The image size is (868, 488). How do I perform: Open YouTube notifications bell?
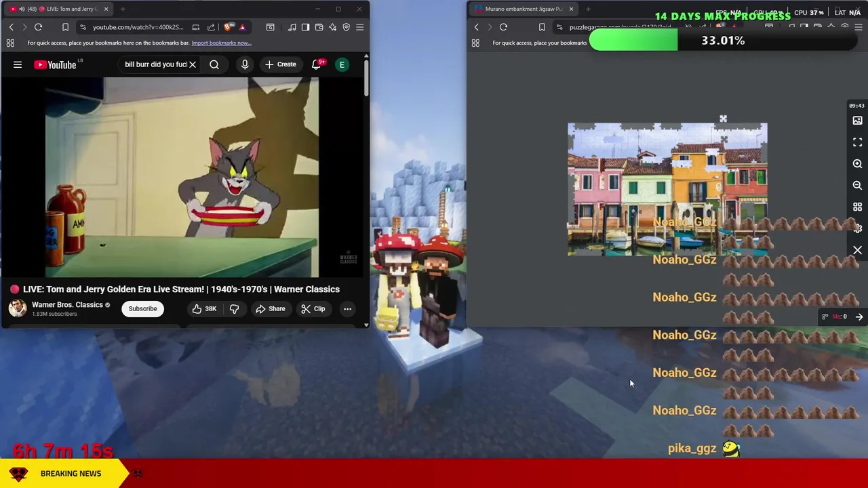pyautogui.click(x=317, y=64)
